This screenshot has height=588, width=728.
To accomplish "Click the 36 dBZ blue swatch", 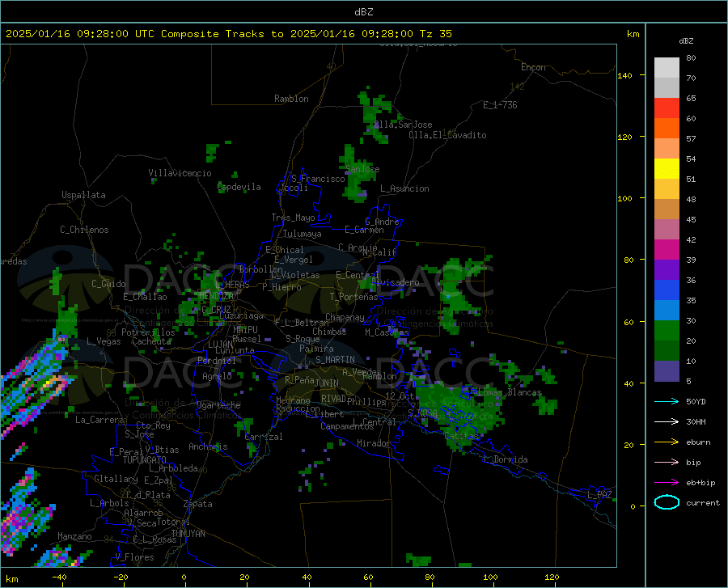I will coord(667,290).
